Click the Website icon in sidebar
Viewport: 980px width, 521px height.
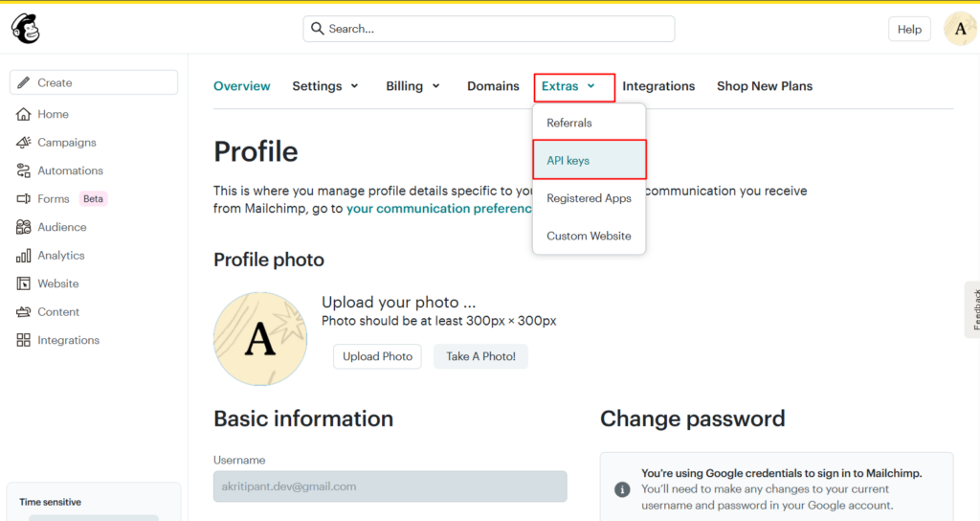23,283
